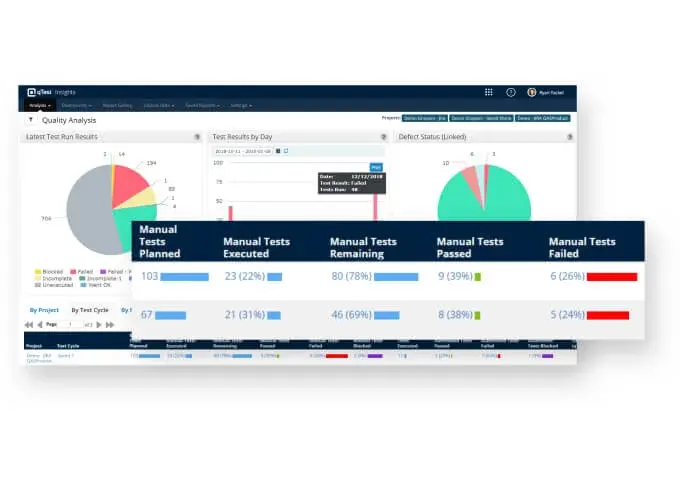Click the qTest logo icon
This screenshot has height=480, width=680.
[33, 92]
